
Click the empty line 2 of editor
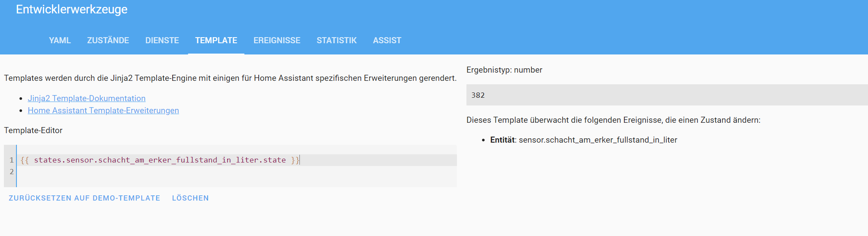pyautogui.click(x=237, y=172)
